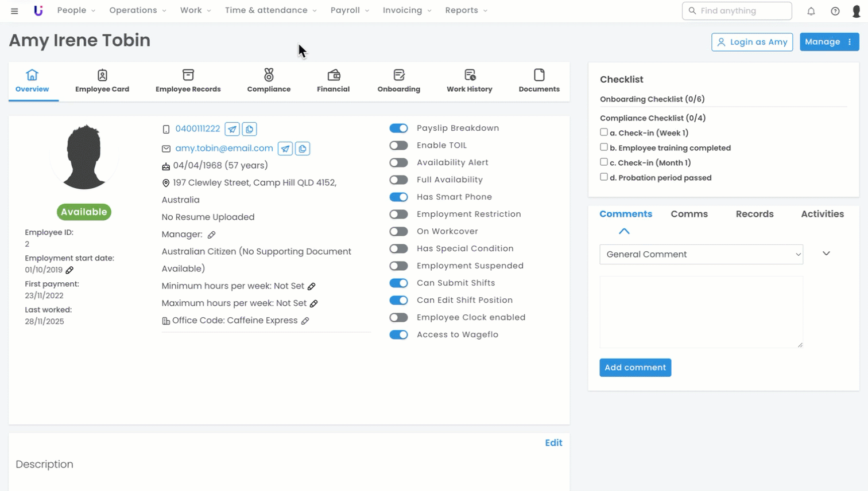
Task: Switch to the Compliance tab
Action: point(269,81)
